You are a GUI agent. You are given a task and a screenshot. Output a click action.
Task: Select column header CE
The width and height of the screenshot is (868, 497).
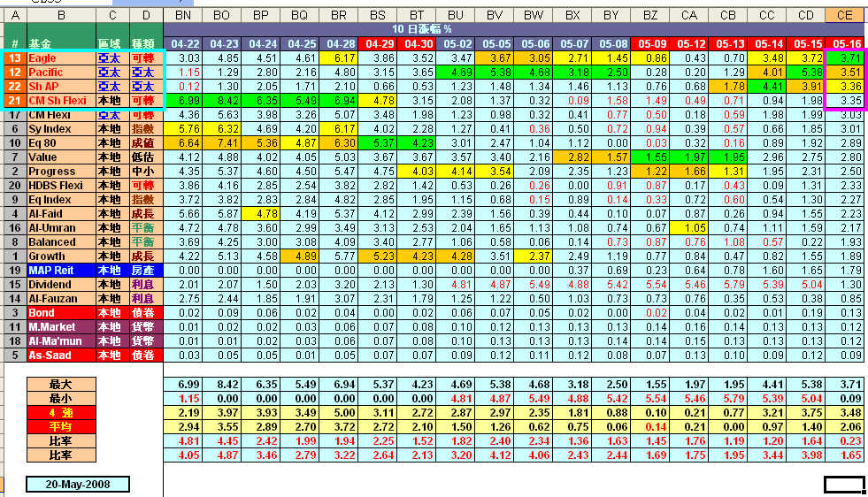tap(845, 16)
